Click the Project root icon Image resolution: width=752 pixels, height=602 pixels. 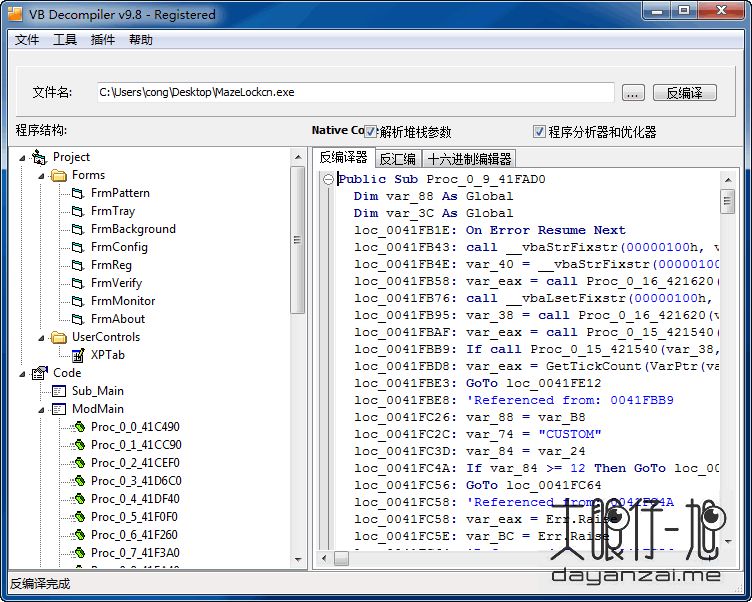[39, 157]
